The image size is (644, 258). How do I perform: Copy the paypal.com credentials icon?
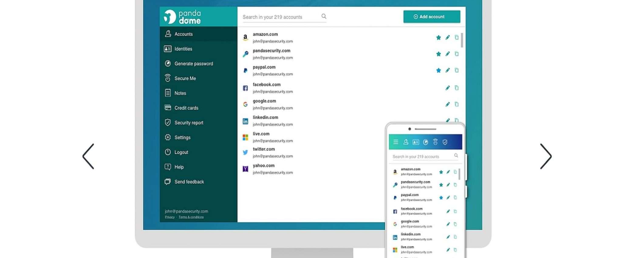tap(457, 70)
